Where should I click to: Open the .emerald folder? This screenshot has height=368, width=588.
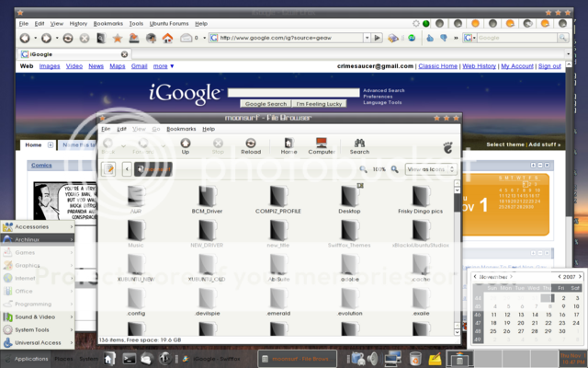278,302
